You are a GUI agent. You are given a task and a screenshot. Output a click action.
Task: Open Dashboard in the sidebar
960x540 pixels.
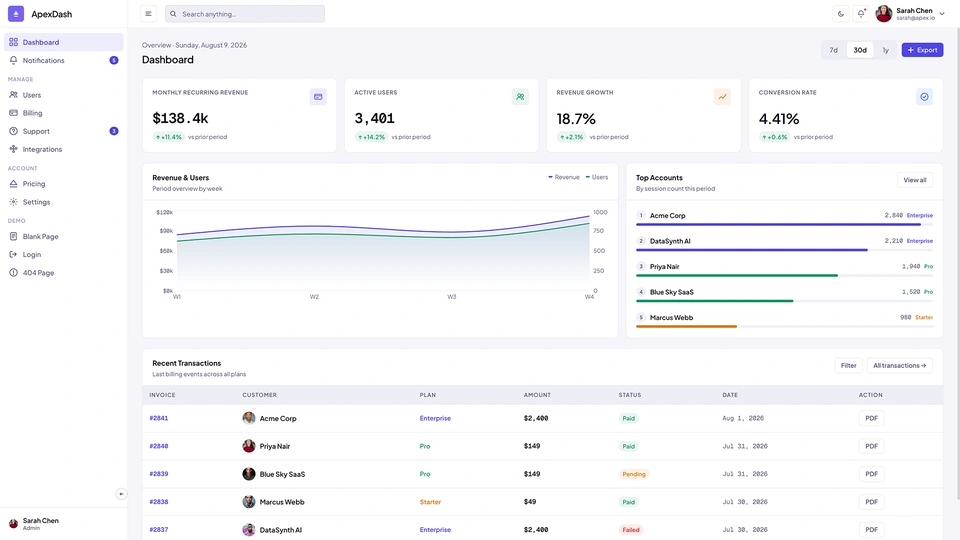click(64, 42)
